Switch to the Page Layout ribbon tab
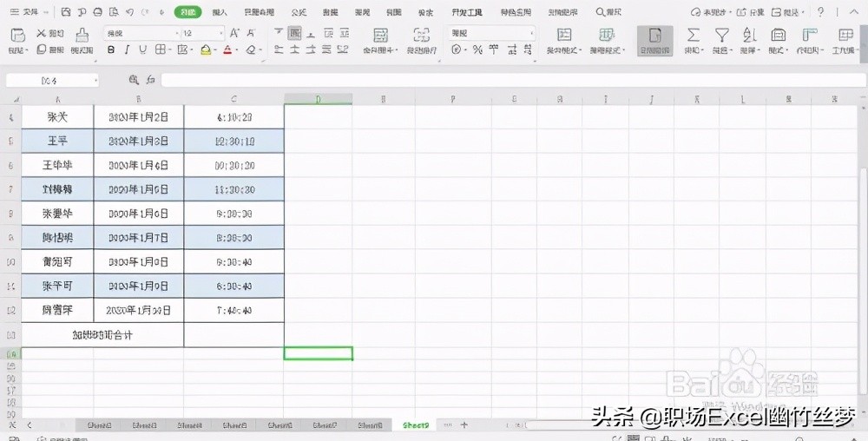The height and width of the screenshot is (441, 868). (x=259, y=11)
